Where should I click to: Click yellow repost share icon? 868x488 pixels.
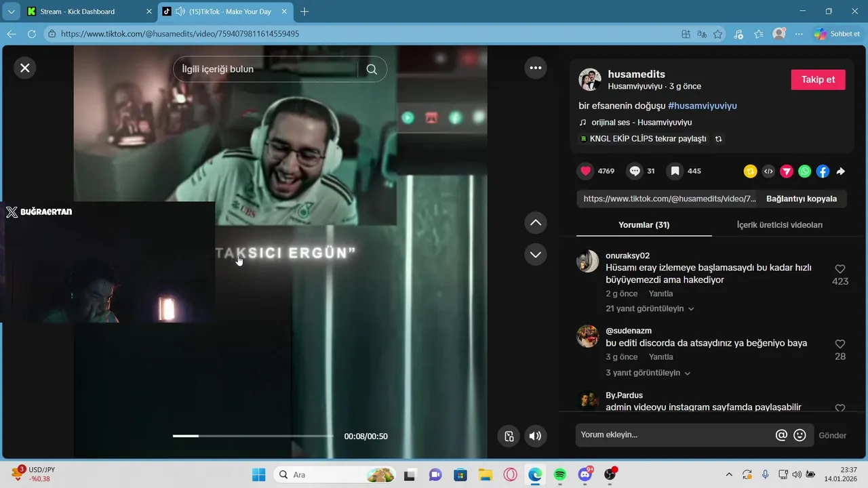(x=750, y=171)
